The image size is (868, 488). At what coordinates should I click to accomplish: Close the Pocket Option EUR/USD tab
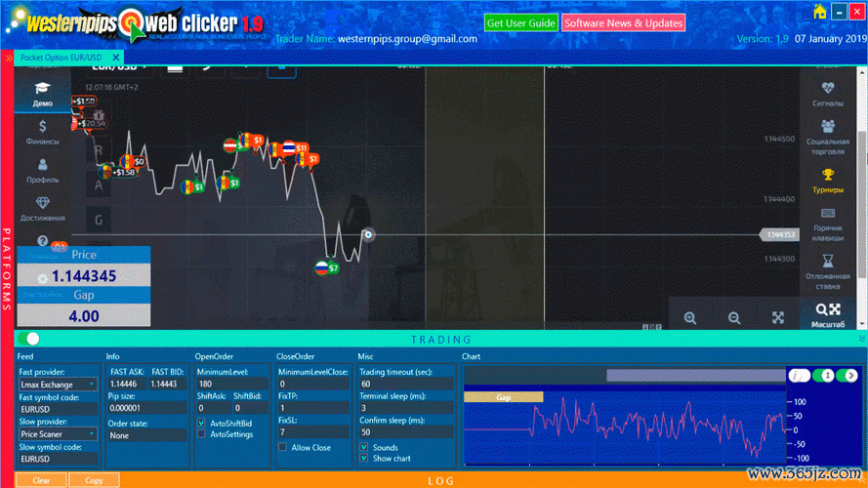tap(115, 57)
